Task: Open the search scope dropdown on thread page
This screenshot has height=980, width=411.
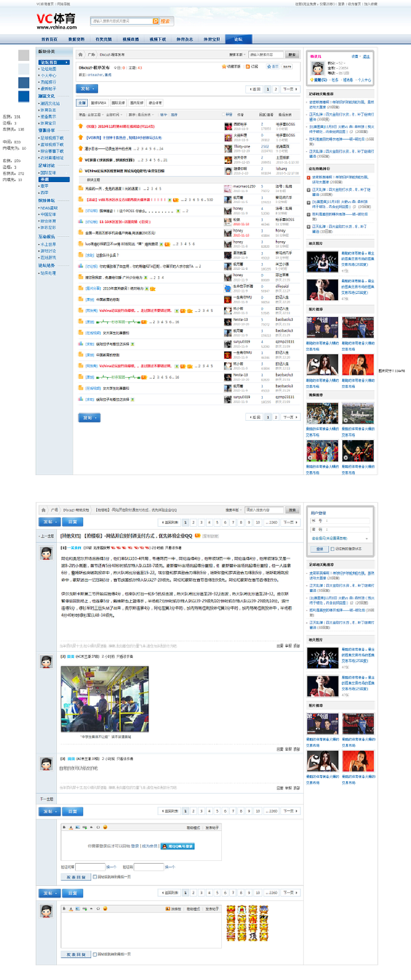Action: [233, 510]
